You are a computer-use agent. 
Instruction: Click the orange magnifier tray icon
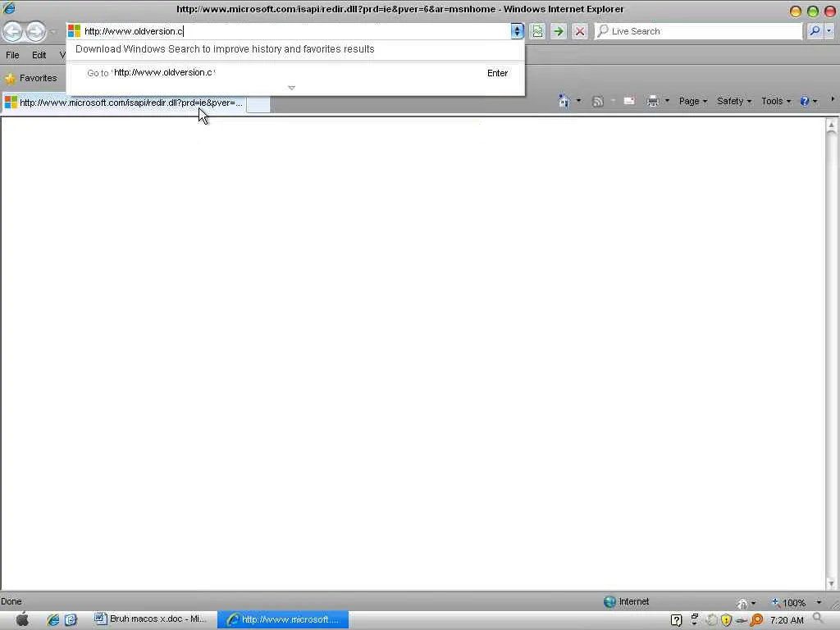(756, 620)
